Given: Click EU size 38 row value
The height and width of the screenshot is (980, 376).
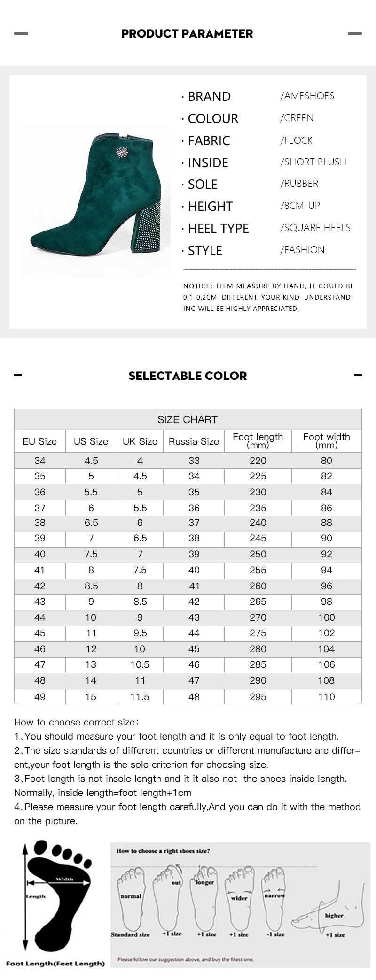Looking at the screenshot, I should point(40,523).
